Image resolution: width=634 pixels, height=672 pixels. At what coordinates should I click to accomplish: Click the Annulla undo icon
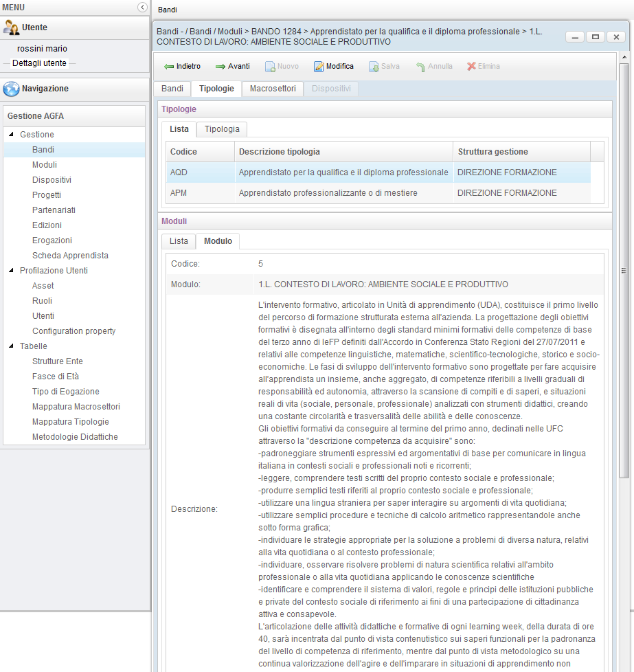420,67
